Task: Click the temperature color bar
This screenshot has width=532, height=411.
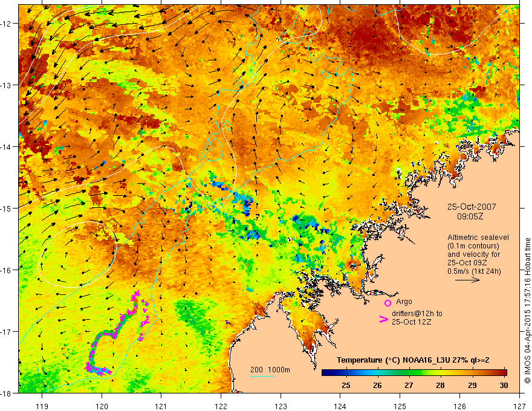Action: (x=414, y=372)
